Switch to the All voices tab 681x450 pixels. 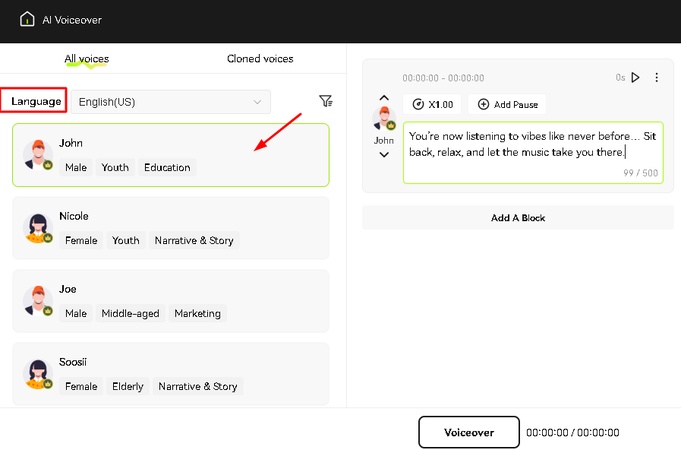[x=86, y=59]
